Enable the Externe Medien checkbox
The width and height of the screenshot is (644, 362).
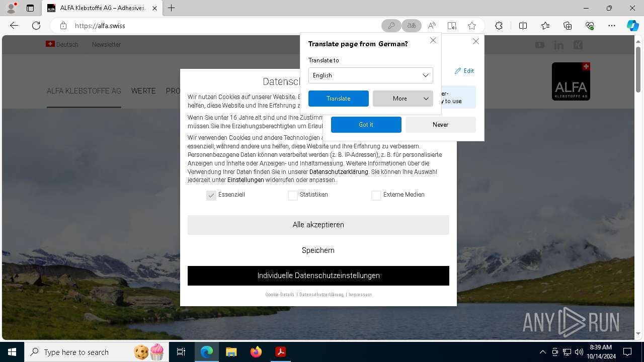click(x=376, y=195)
